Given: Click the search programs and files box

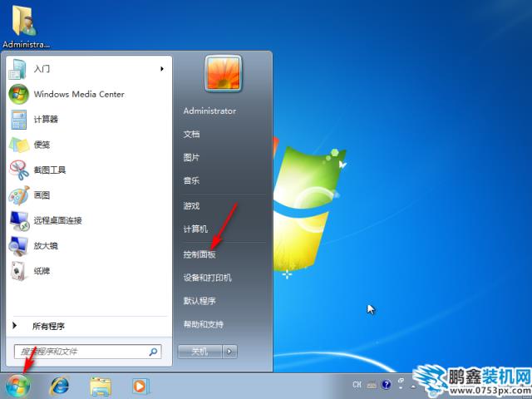Looking at the screenshot, I should [x=87, y=352].
